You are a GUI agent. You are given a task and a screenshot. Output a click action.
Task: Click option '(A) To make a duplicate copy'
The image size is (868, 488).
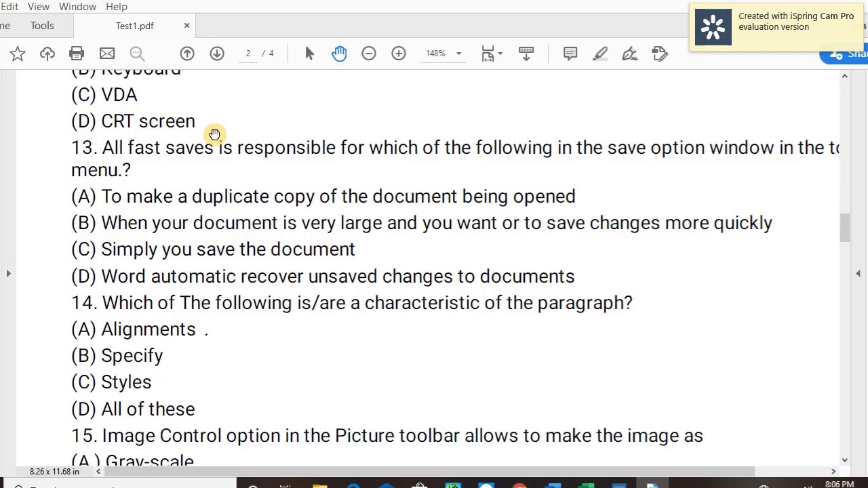[x=323, y=197]
